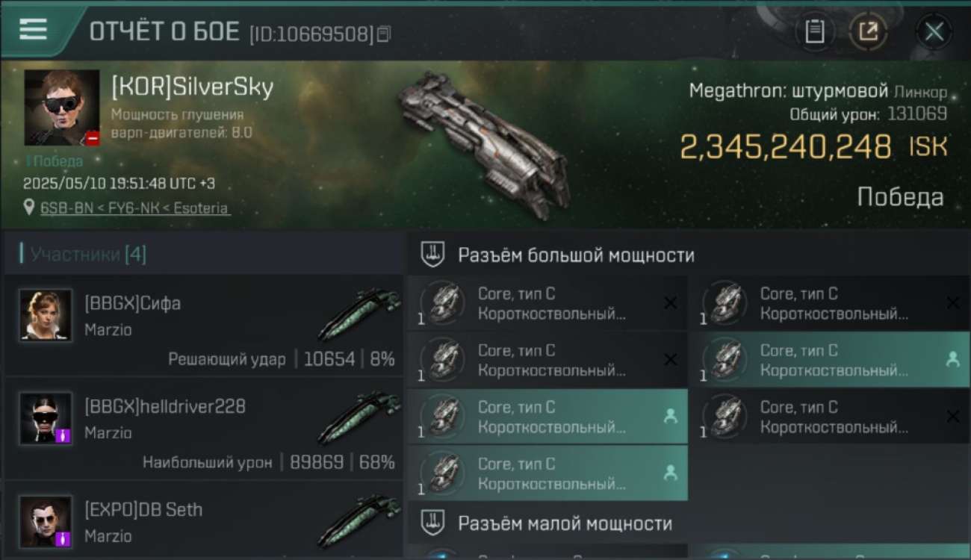
Task: Click the X mark on first right-column module
Action: coord(952,303)
